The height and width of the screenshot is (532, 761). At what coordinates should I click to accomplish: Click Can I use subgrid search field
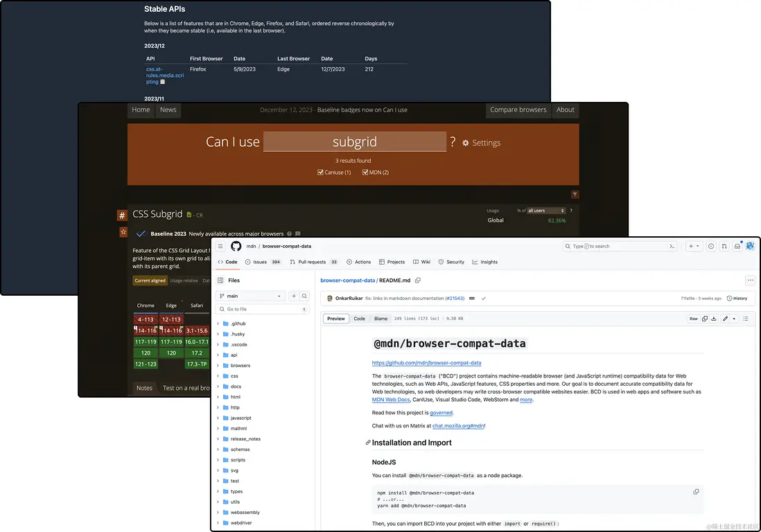(355, 141)
